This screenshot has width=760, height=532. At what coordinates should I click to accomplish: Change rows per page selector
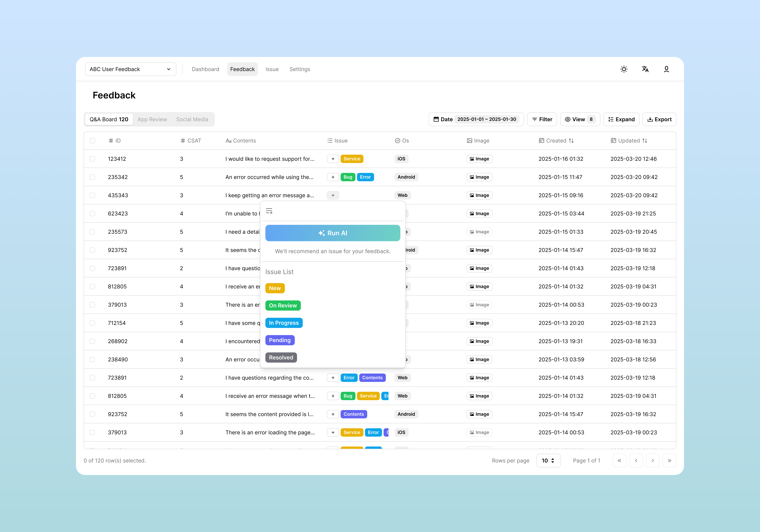point(548,461)
